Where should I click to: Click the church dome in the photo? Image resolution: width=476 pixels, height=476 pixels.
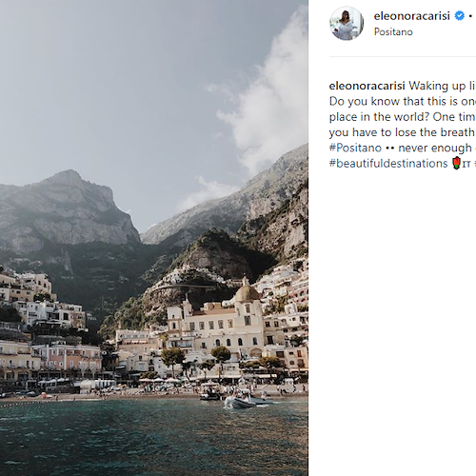[247, 291]
